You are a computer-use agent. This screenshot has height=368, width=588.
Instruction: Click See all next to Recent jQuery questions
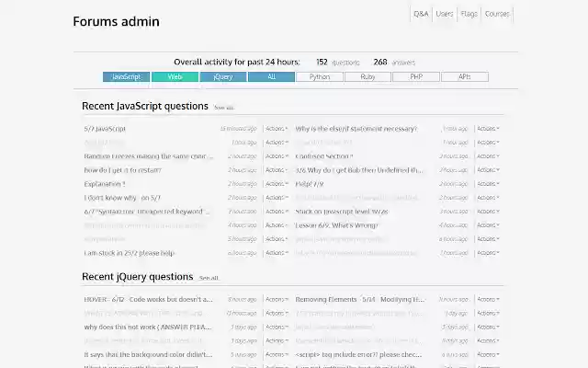209,278
